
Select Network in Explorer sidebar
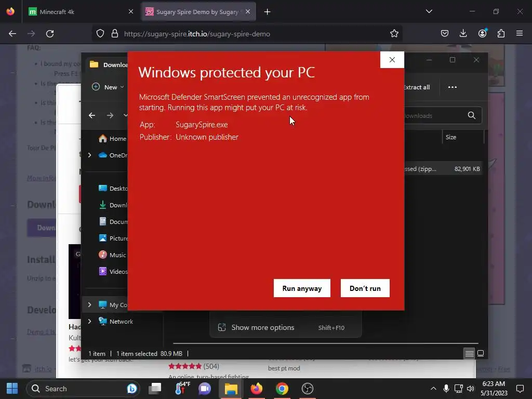116,321
